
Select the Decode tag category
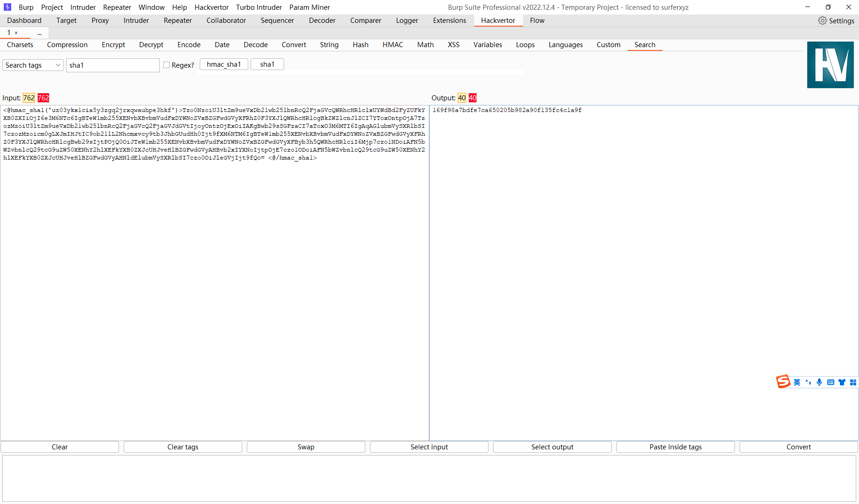coord(256,45)
